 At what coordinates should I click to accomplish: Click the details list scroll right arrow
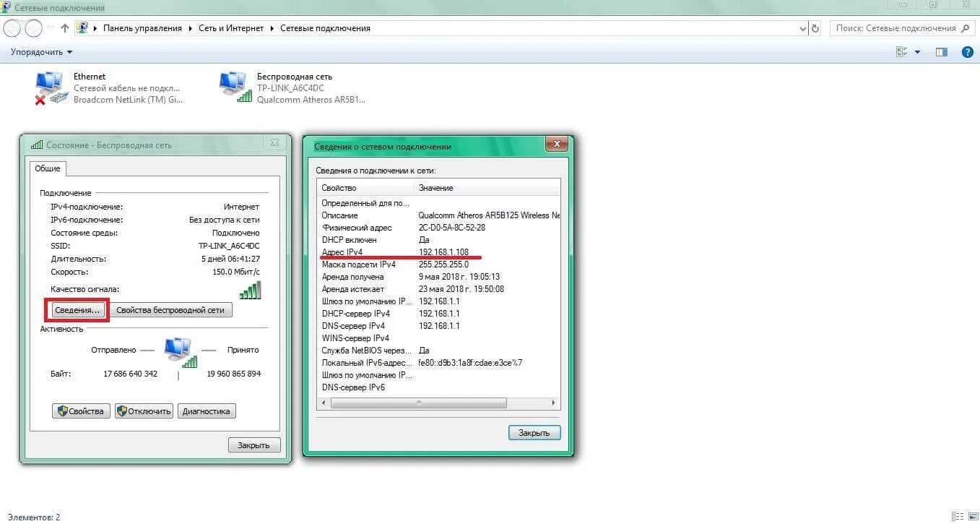coord(554,403)
